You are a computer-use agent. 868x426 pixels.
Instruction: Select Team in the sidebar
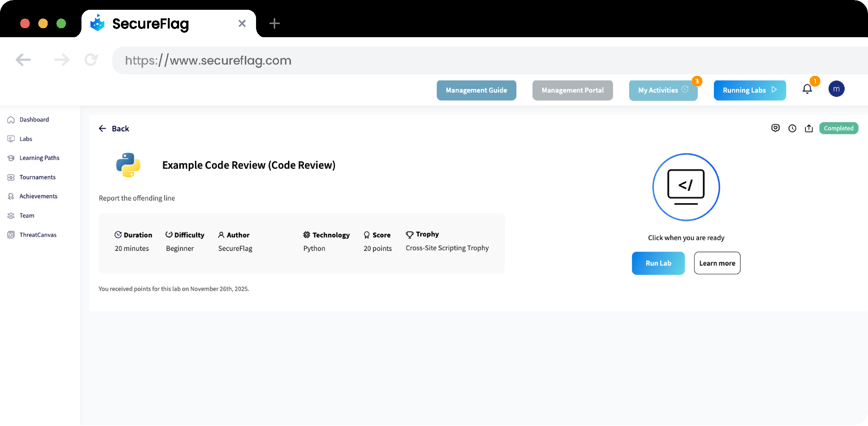26,215
